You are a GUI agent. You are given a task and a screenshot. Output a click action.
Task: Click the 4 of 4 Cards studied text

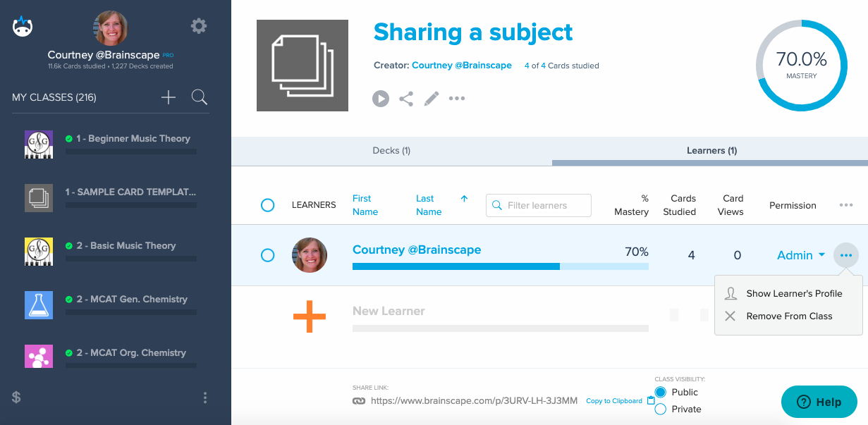(x=562, y=66)
